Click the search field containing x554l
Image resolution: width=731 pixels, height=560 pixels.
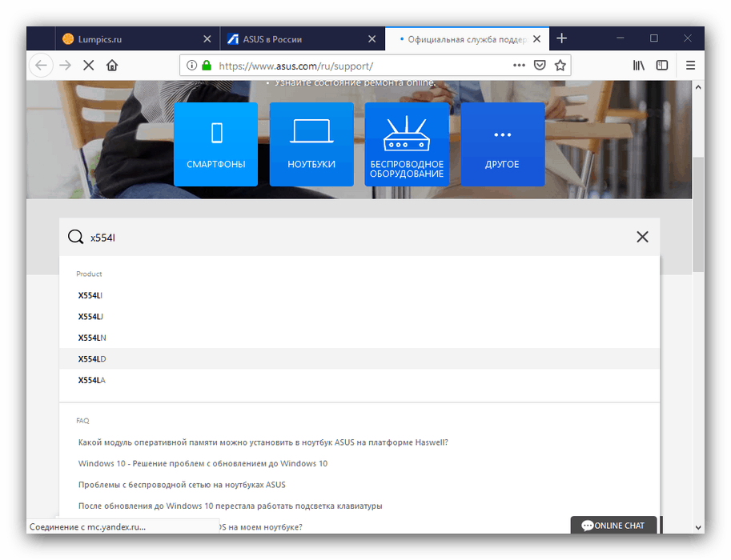pyautogui.click(x=359, y=237)
